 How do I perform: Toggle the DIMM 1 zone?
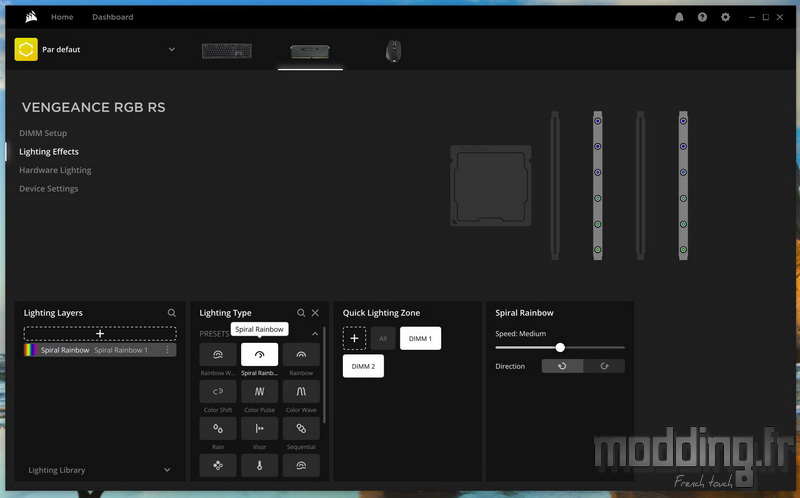tap(420, 338)
